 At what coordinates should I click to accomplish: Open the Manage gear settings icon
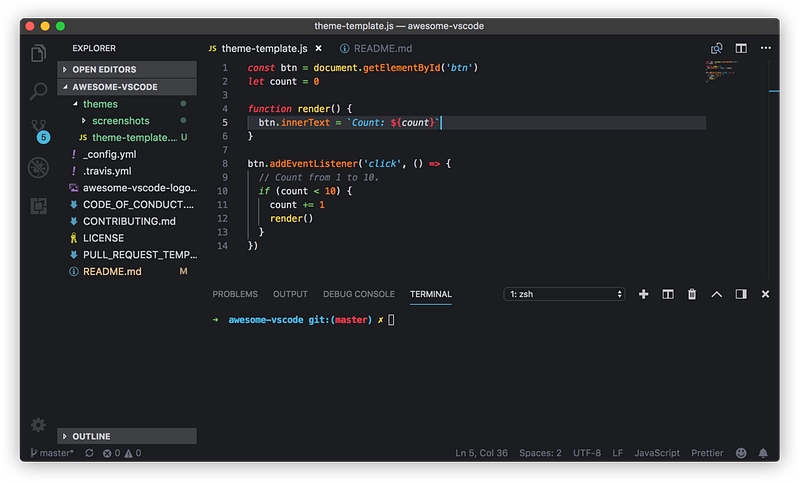(x=39, y=425)
